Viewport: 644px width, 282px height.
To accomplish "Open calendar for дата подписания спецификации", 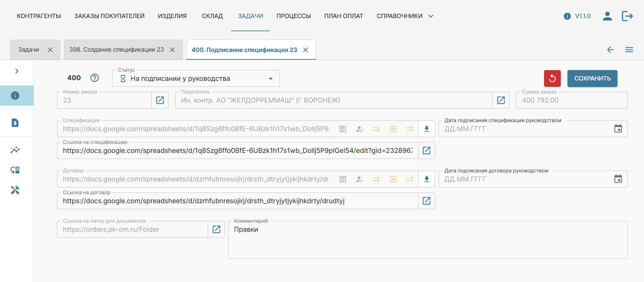I will tap(618, 129).
